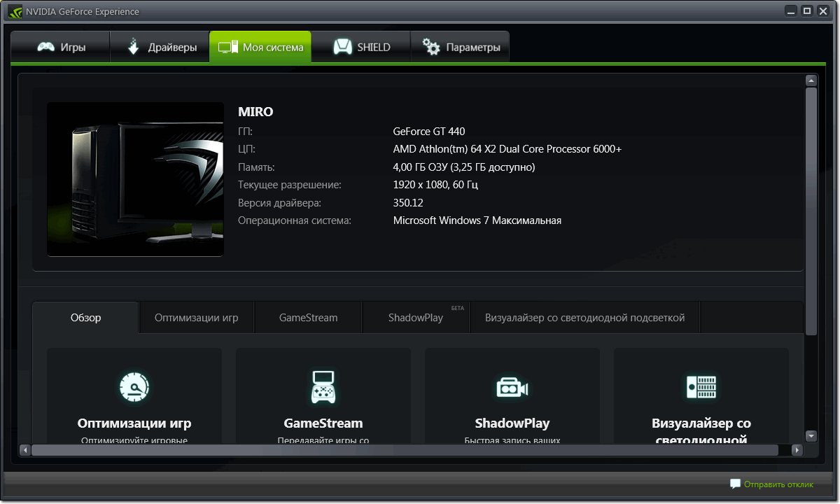Click the Версия драйвера label
Screen dimensions: 840x504
pyautogui.click(x=279, y=203)
